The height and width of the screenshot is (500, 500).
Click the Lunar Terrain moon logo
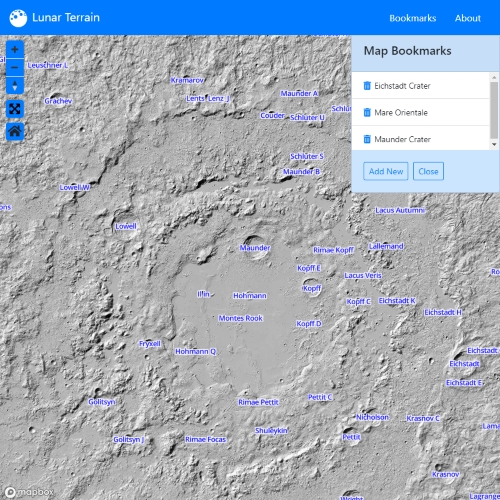(x=18, y=18)
